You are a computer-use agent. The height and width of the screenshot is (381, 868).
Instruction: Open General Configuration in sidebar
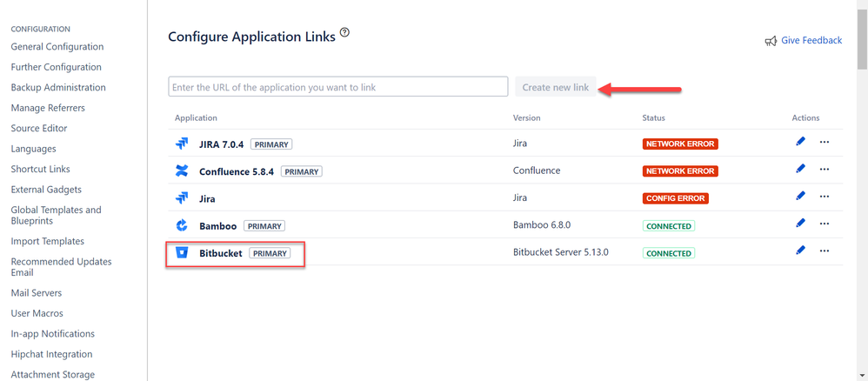[x=57, y=47]
